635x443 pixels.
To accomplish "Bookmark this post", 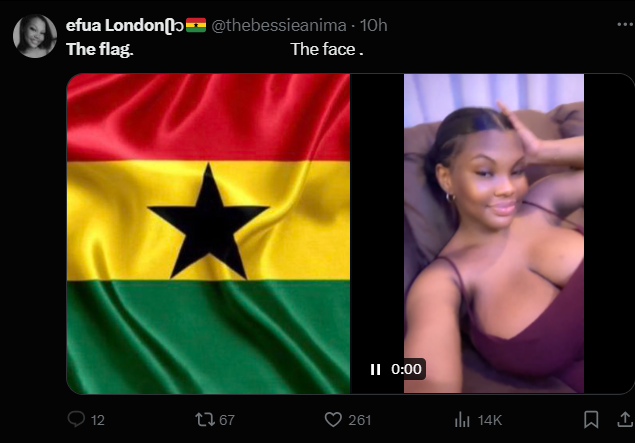I will pyautogui.click(x=591, y=420).
